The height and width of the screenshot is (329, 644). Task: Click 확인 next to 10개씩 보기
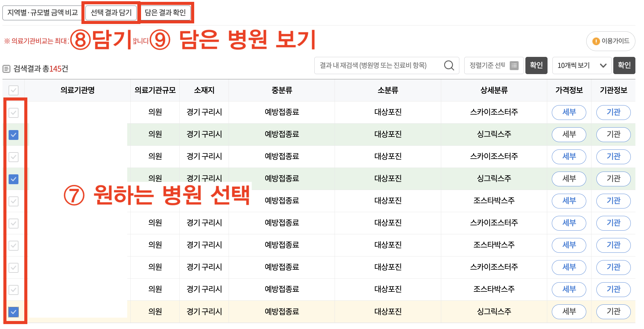[x=624, y=65]
